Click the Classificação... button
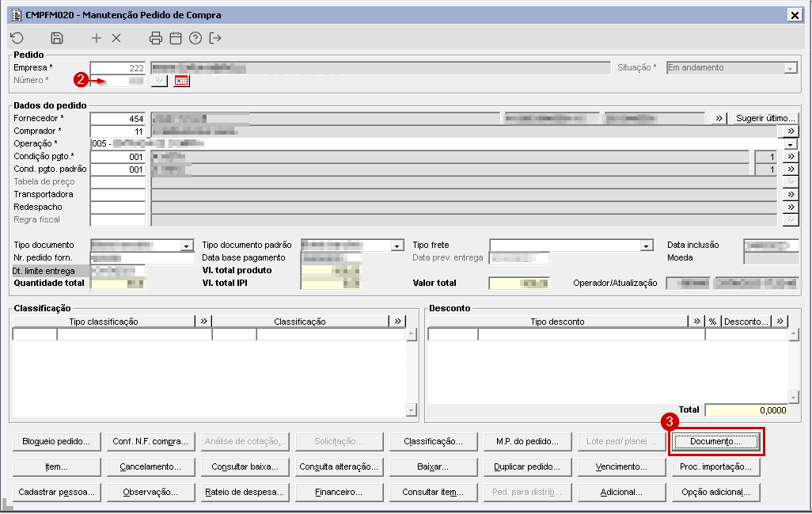 pyautogui.click(x=433, y=441)
